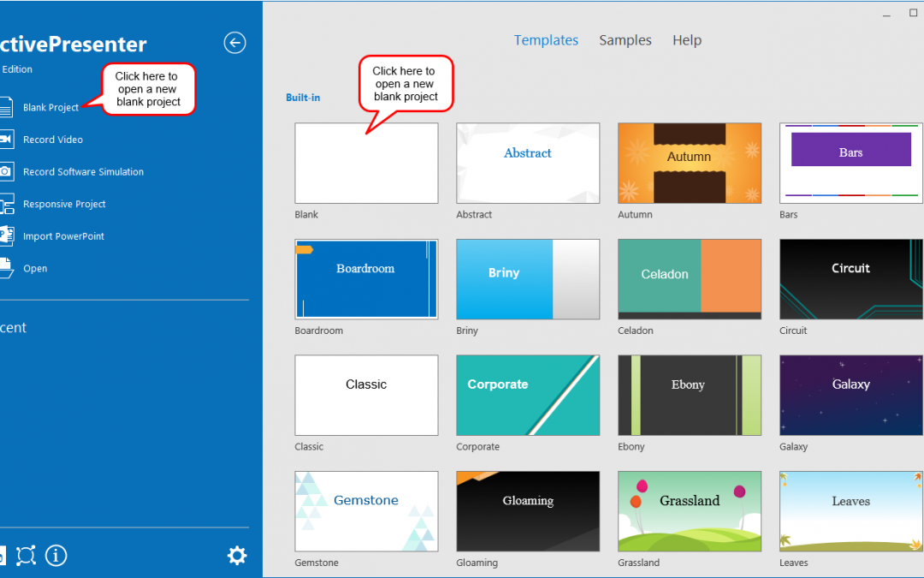Click the Import PowerPoint icon
Image resolution: width=924 pixels, height=578 pixels.
[x=6, y=236]
